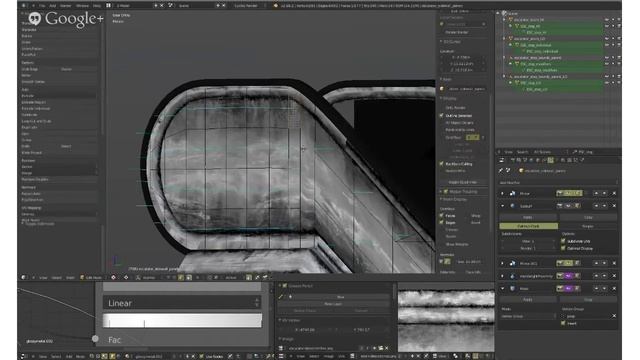Open the UVs menu in image editor header
The image size is (640, 360).
[341, 356]
